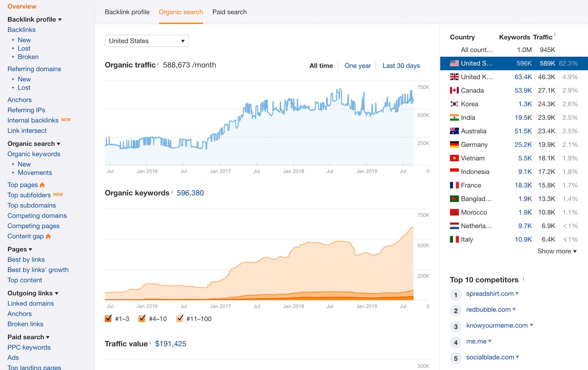
Task: Uncheck the #1–3 position checkbox
Action: (x=108, y=319)
